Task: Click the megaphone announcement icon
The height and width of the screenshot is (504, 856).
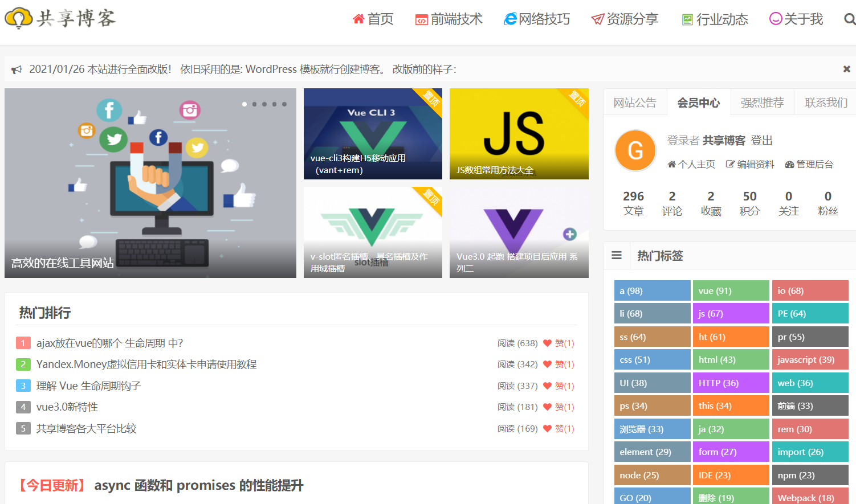Action: 17,69
